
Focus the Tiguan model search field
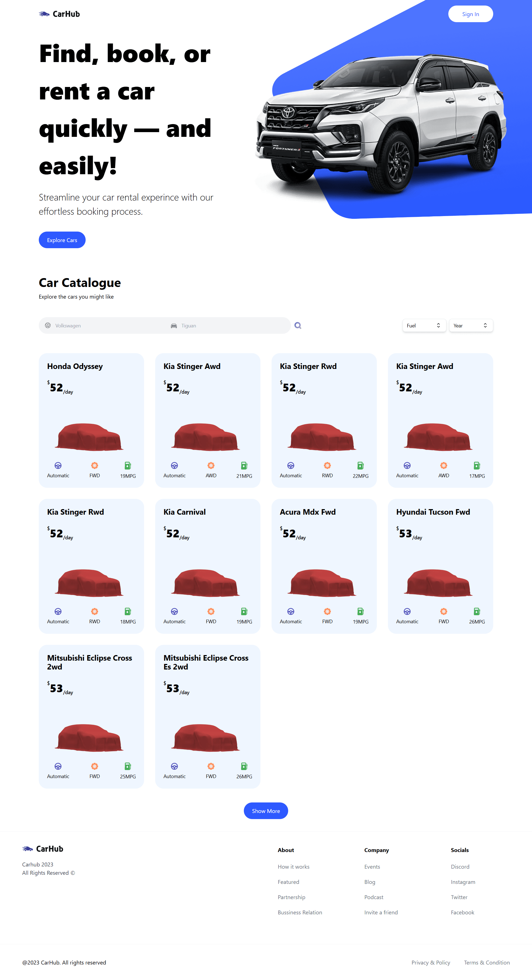[x=227, y=325]
